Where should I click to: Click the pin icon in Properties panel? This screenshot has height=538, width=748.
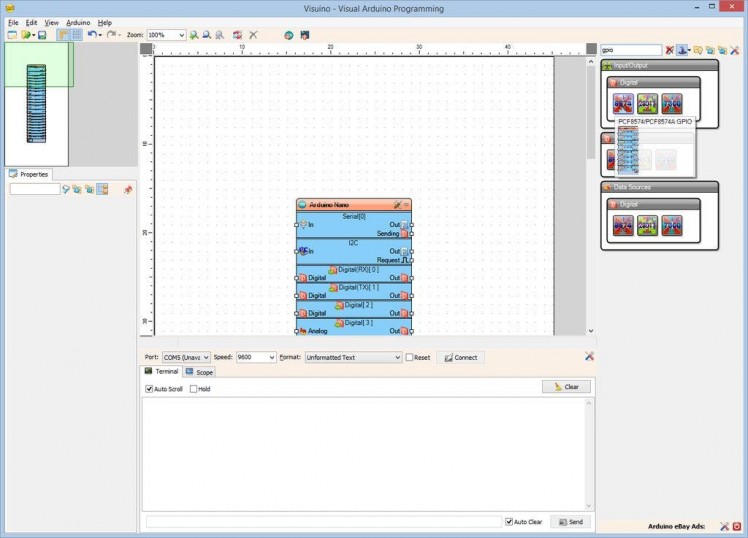127,189
